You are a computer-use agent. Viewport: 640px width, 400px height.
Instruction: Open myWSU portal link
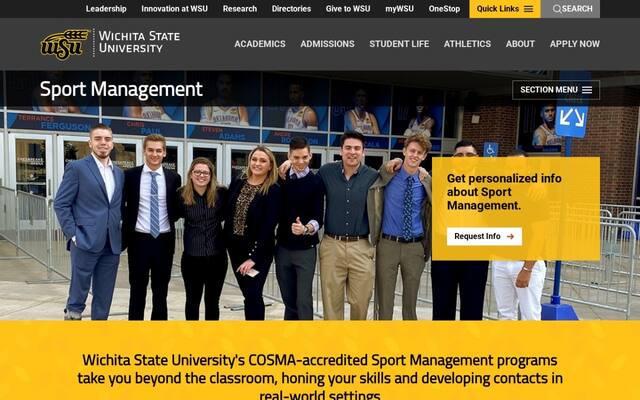click(399, 9)
